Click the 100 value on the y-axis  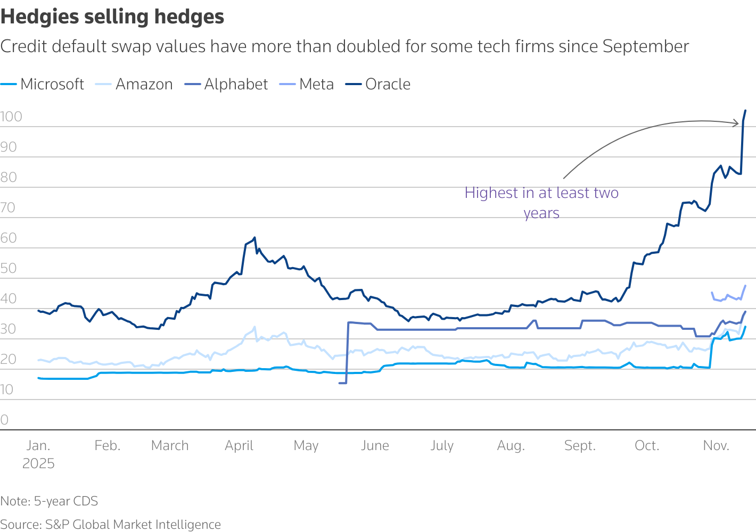pos(11,117)
